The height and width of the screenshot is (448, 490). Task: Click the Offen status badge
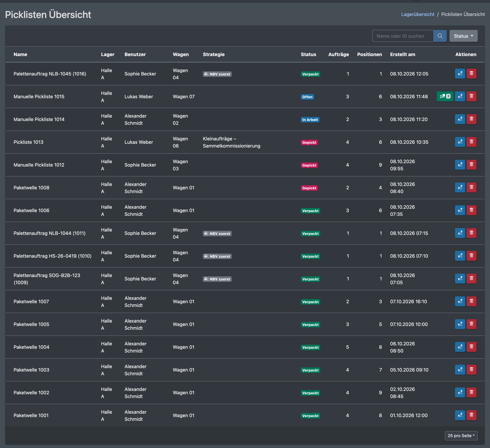(x=307, y=97)
